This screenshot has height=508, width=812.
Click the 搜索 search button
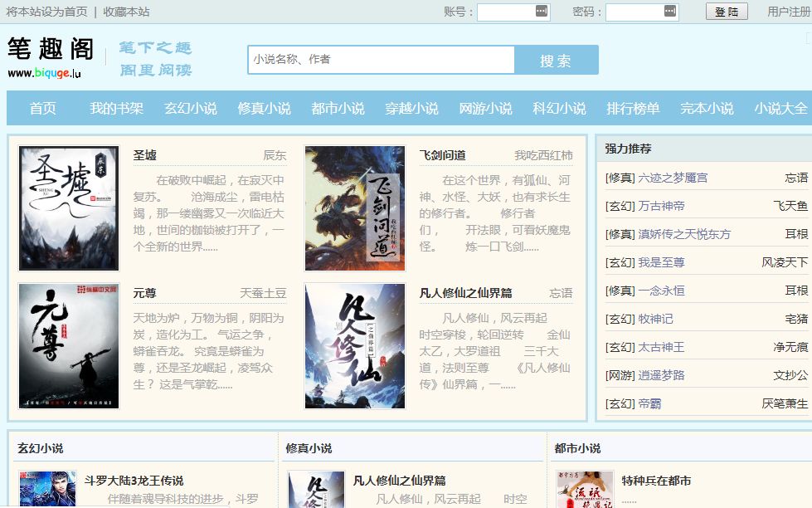pos(557,60)
